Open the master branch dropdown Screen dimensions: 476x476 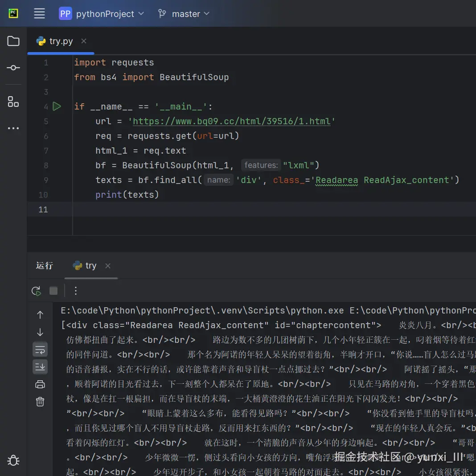point(190,14)
